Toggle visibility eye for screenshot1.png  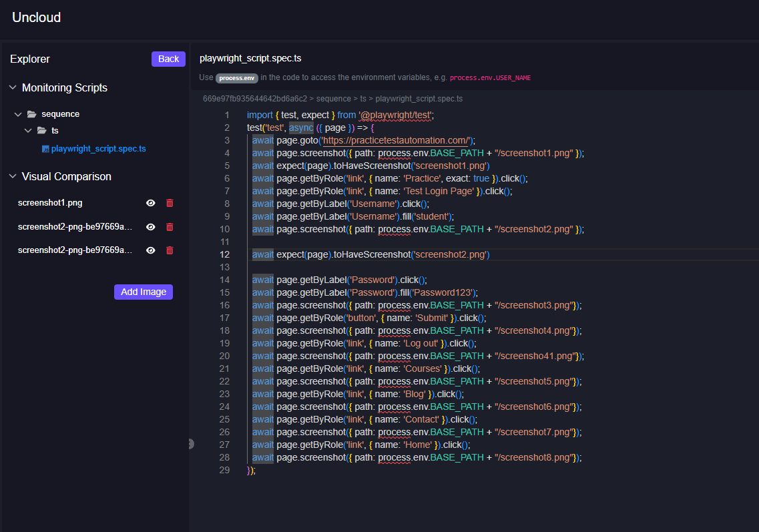coord(151,204)
